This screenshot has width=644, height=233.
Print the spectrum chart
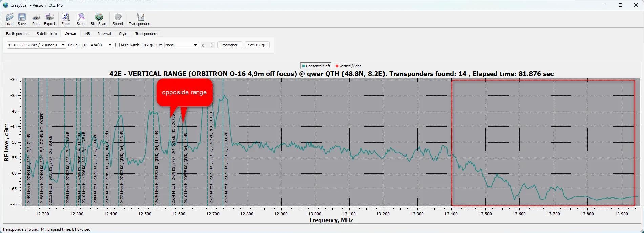tap(36, 19)
